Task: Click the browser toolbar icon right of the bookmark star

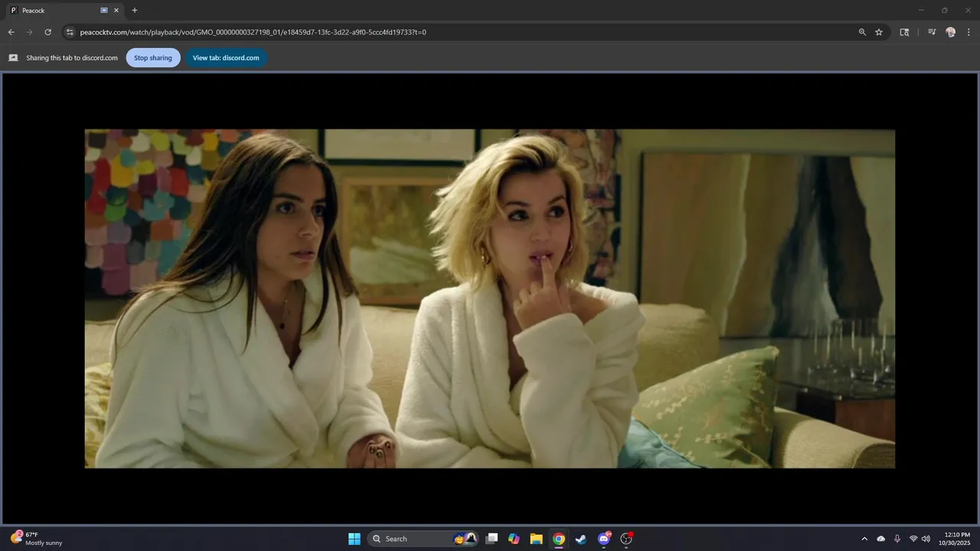Action: click(904, 32)
